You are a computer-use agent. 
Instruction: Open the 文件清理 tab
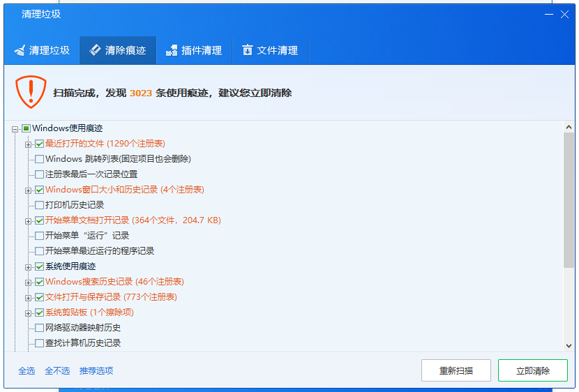tap(270, 50)
